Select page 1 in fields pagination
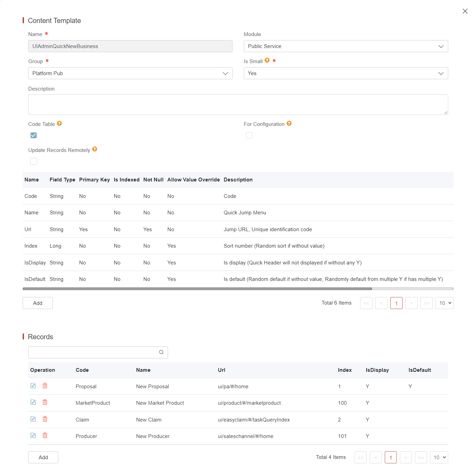The height and width of the screenshot is (474, 476). pos(396,303)
